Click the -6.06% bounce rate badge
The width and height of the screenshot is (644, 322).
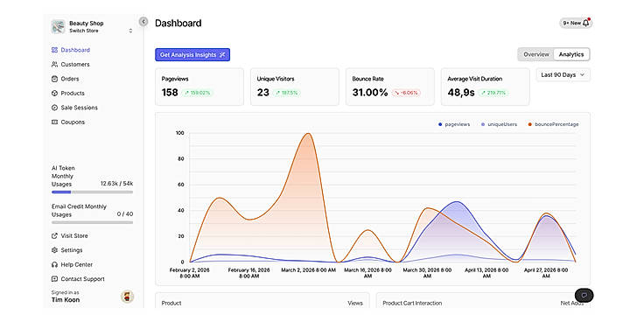coord(406,93)
